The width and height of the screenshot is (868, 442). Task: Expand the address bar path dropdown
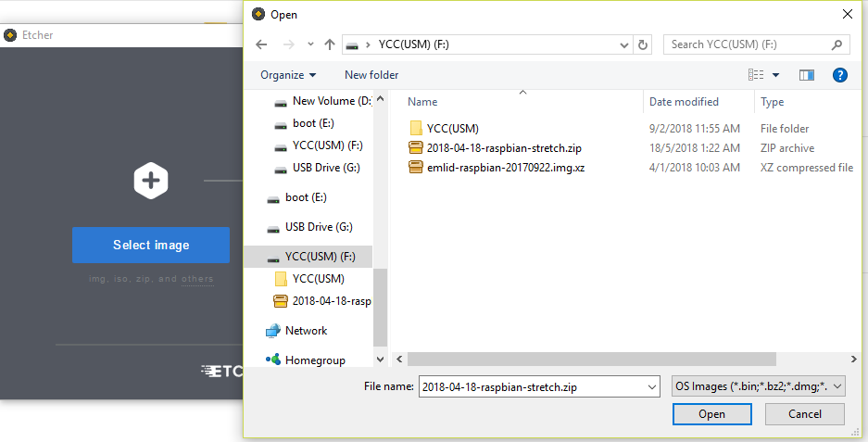pyautogui.click(x=625, y=44)
